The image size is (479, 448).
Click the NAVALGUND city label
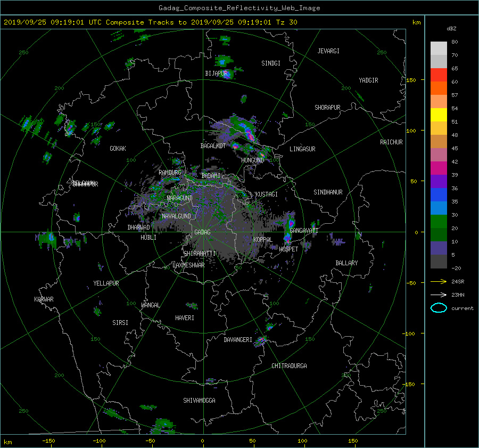[x=176, y=216]
